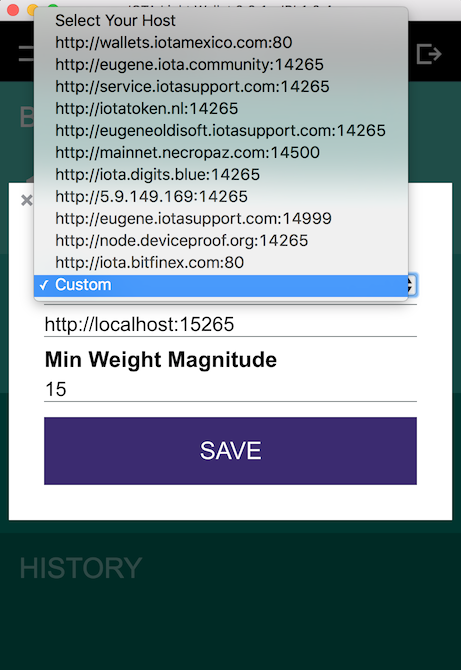This screenshot has width=461, height=670.
Task: Select http://iota.digits.blue:14265 option
Action: (221, 175)
